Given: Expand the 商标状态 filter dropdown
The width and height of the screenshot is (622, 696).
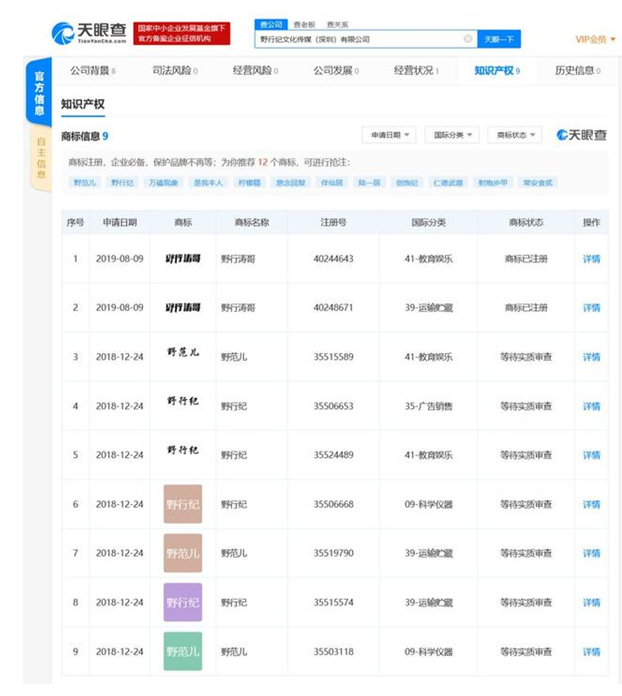Looking at the screenshot, I should 515,135.
